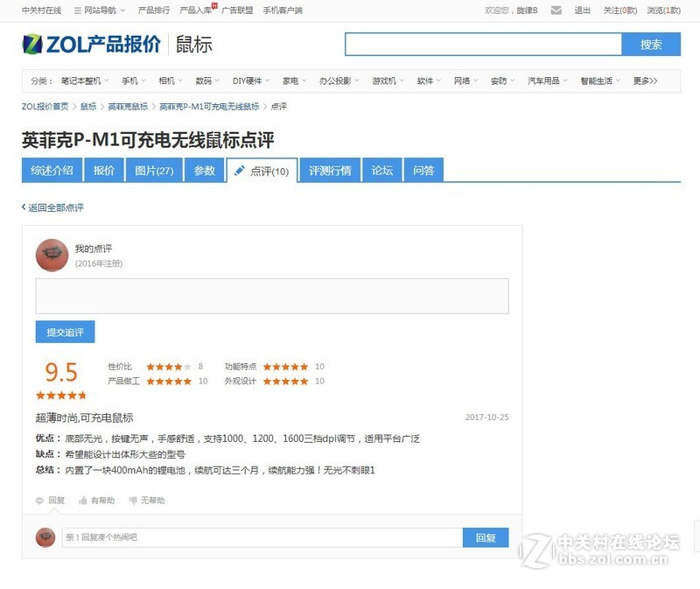Expand the DIY硬件 category dropdown

[251, 81]
